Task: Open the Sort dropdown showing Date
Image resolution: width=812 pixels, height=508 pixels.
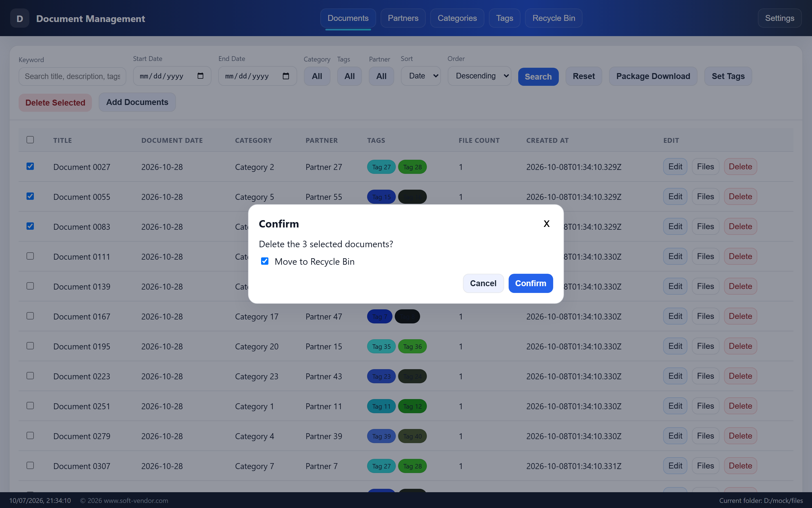Action: (421, 76)
